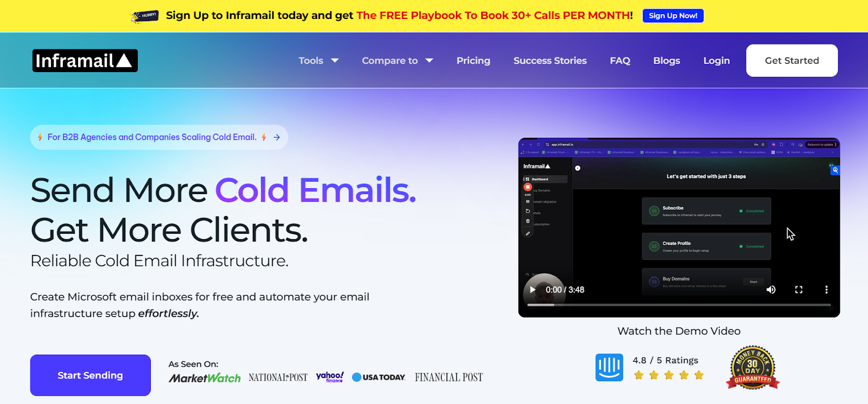Click the MarketWatch logo
This screenshot has height=404, width=868.
(x=205, y=378)
